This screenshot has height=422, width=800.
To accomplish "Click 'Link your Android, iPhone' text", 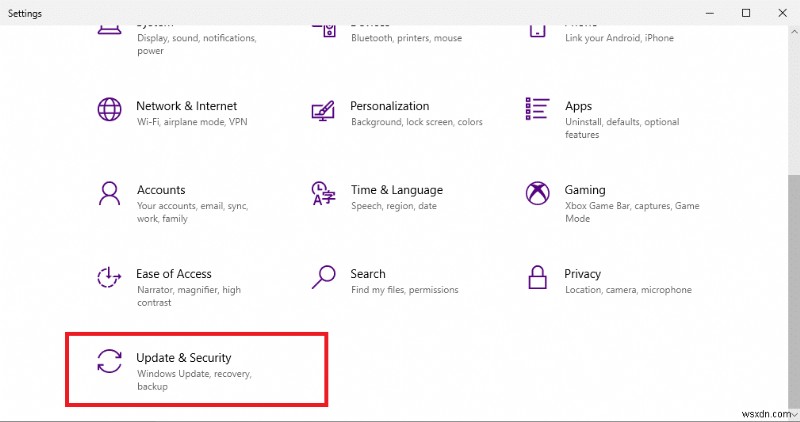I will 619,38.
